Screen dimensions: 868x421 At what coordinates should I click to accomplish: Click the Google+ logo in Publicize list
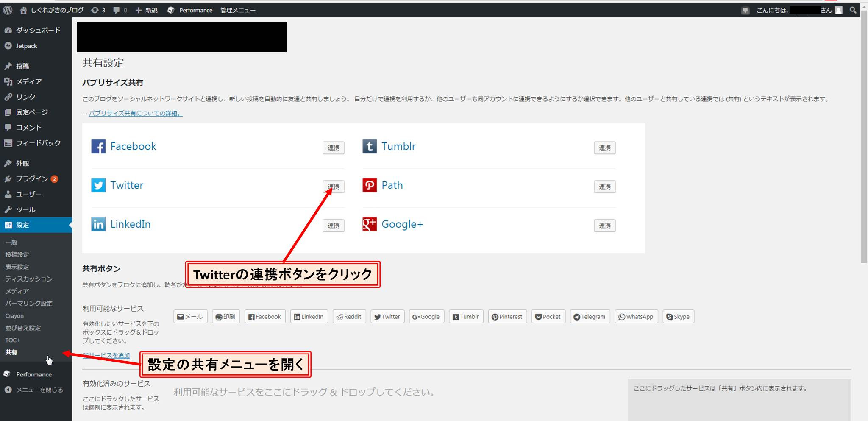pos(370,224)
